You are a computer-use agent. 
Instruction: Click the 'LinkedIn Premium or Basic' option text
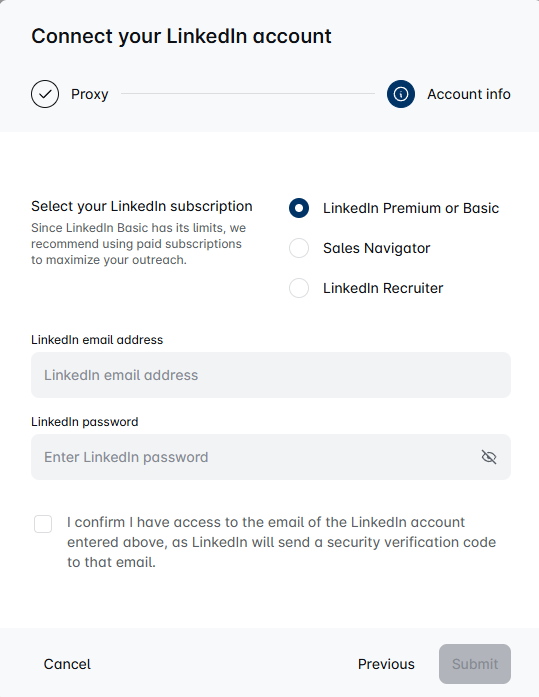[411, 208]
